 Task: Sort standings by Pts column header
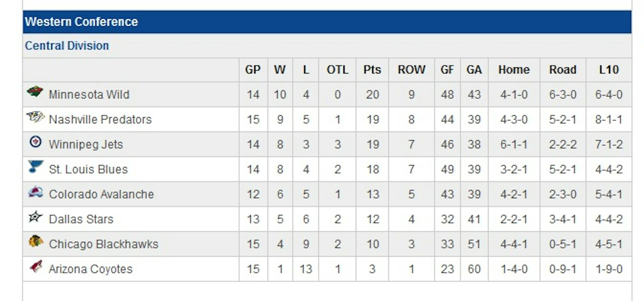[372, 70]
